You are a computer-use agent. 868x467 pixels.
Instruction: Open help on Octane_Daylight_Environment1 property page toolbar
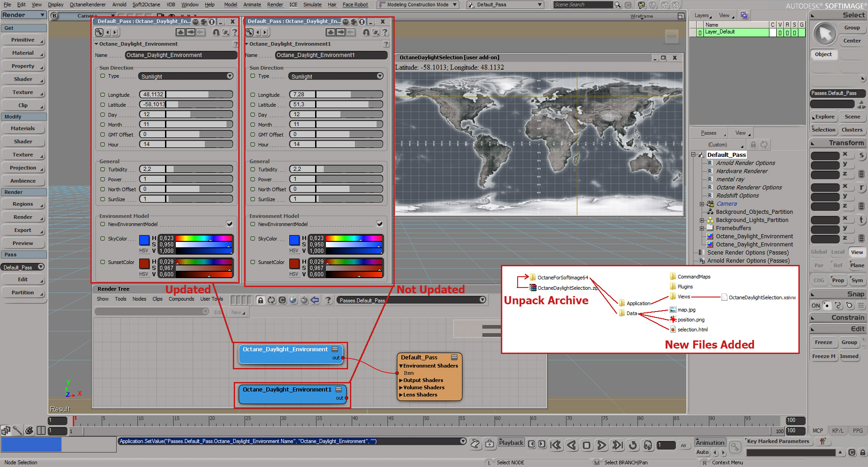coord(385,32)
